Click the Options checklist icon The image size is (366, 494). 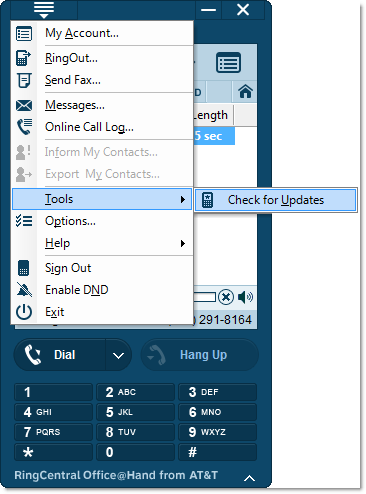click(24, 221)
